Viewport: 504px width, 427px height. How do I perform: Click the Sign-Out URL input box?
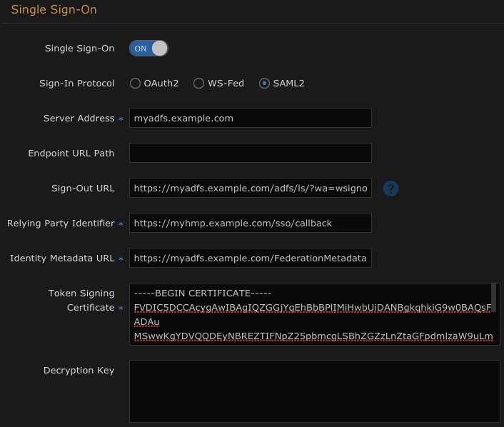250,188
